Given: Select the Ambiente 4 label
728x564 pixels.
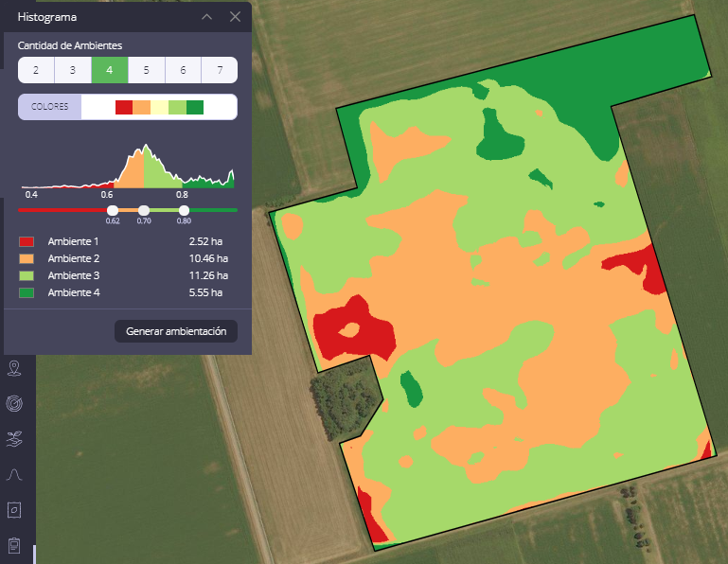Looking at the screenshot, I should point(74,292).
